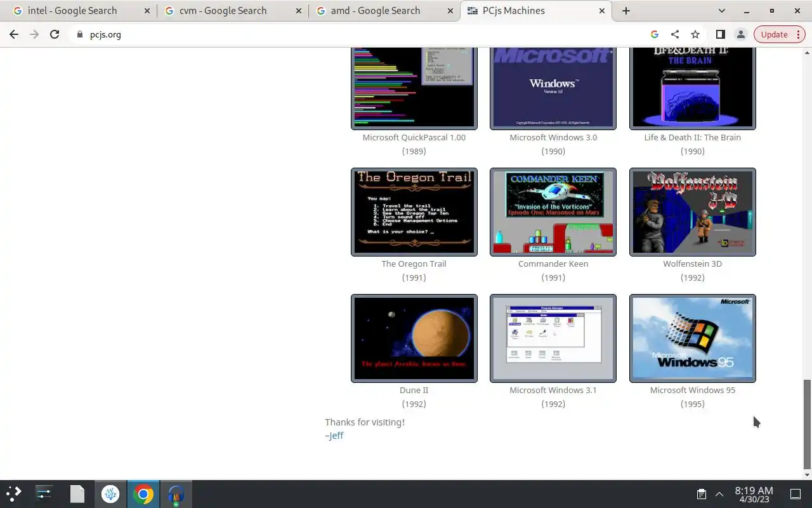812x508 pixels.
Task: Open Microsoft Windows 3.0 thumbnail
Action: (x=553, y=88)
